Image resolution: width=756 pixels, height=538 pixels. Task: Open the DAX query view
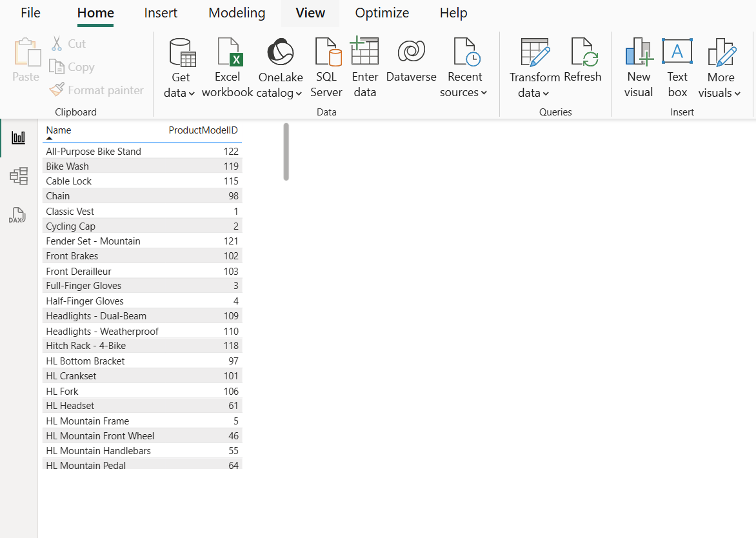click(17, 215)
